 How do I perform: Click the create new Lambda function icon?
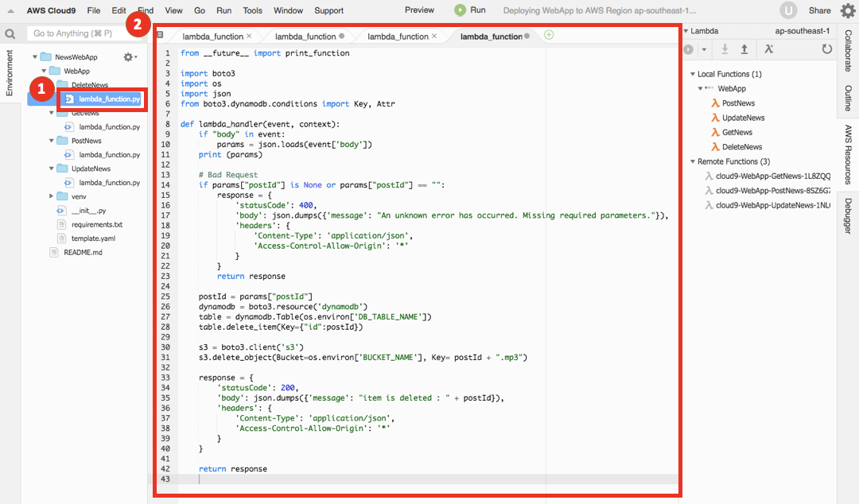click(769, 49)
